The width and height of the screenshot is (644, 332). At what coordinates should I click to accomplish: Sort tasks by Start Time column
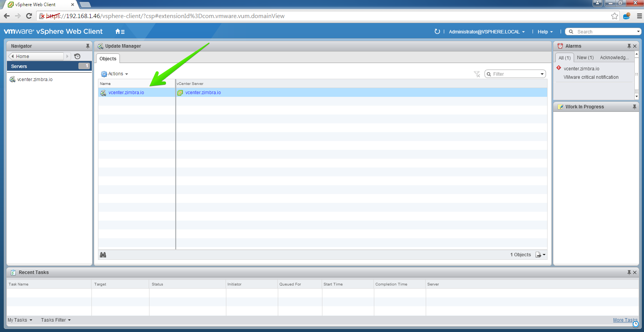pyautogui.click(x=348, y=284)
